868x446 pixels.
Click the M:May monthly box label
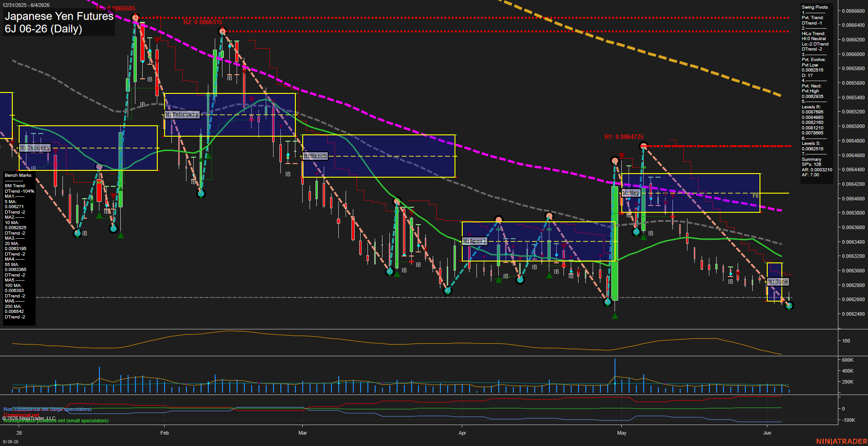click(631, 193)
